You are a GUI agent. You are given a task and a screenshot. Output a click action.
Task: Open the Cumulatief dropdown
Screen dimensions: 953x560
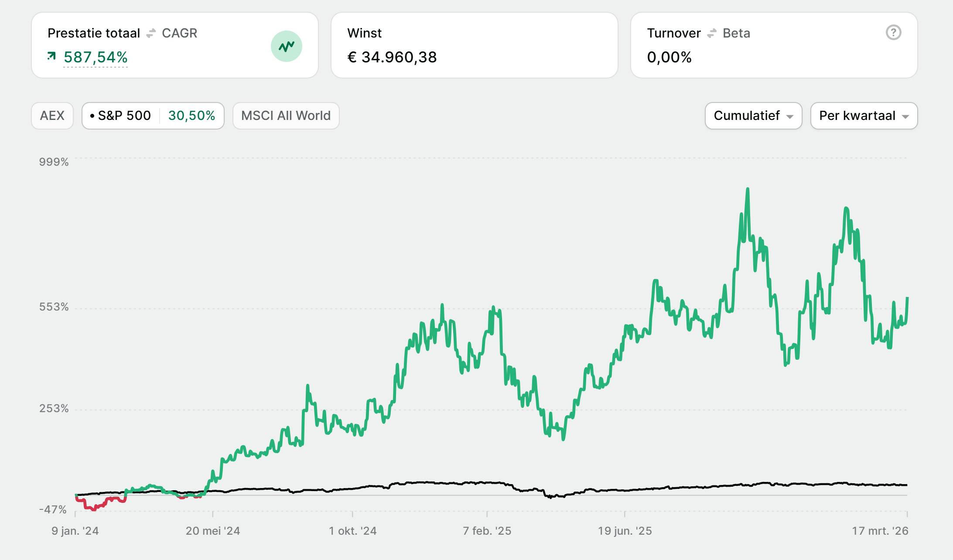[x=746, y=116]
